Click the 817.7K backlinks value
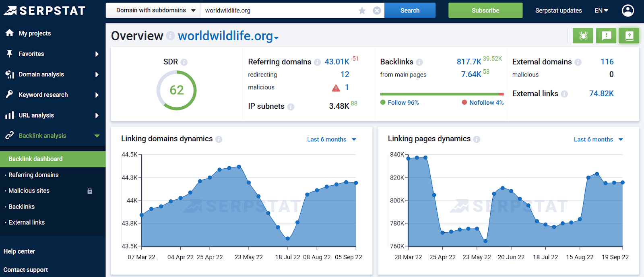The width and height of the screenshot is (644, 277). click(x=469, y=62)
